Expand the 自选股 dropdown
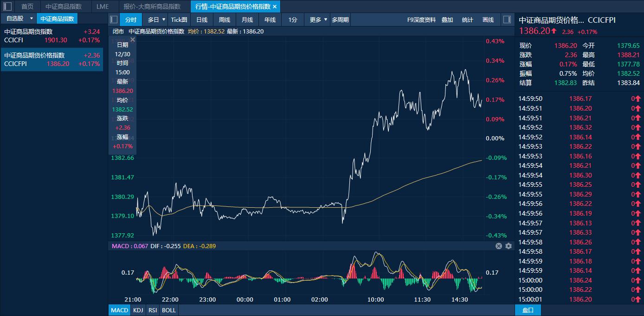This screenshot has width=644, height=316. 32,19
